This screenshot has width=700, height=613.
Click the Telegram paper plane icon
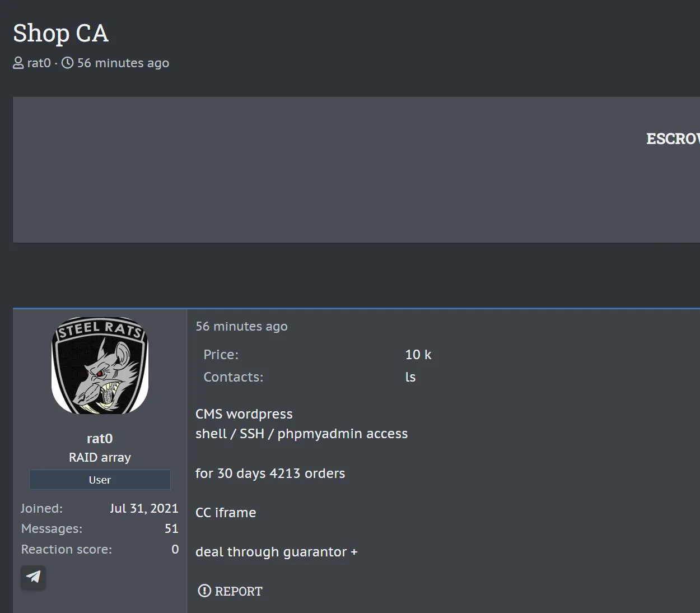pos(33,577)
